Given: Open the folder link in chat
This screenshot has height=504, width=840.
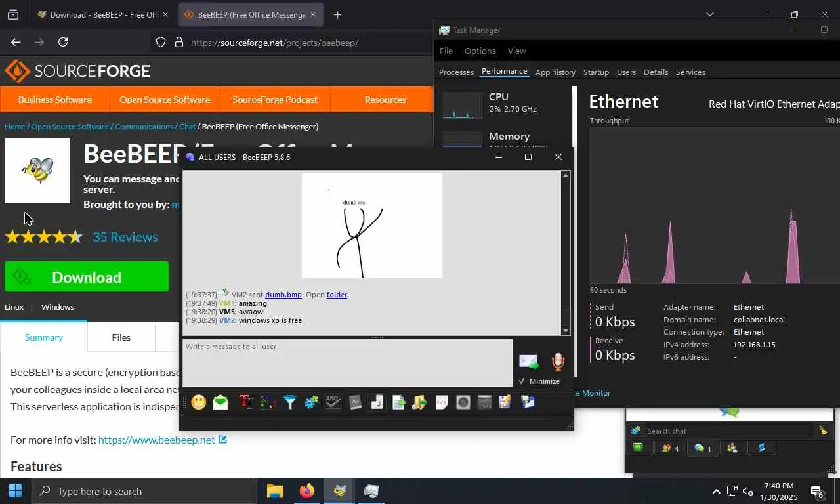Looking at the screenshot, I should [337, 295].
